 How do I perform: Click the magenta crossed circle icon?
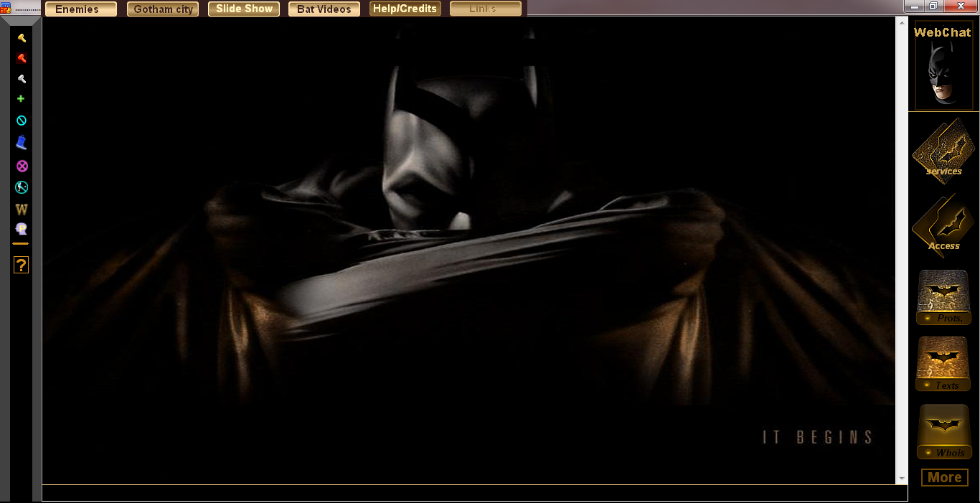[x=22, y=166]
